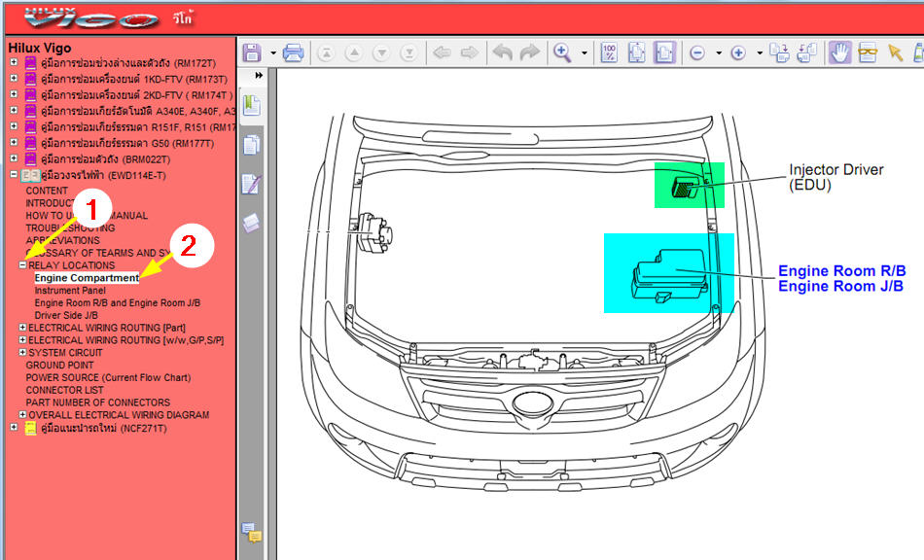Expand the 1KD-FTV (RM173T) manual node

click(x=14, y=78)
